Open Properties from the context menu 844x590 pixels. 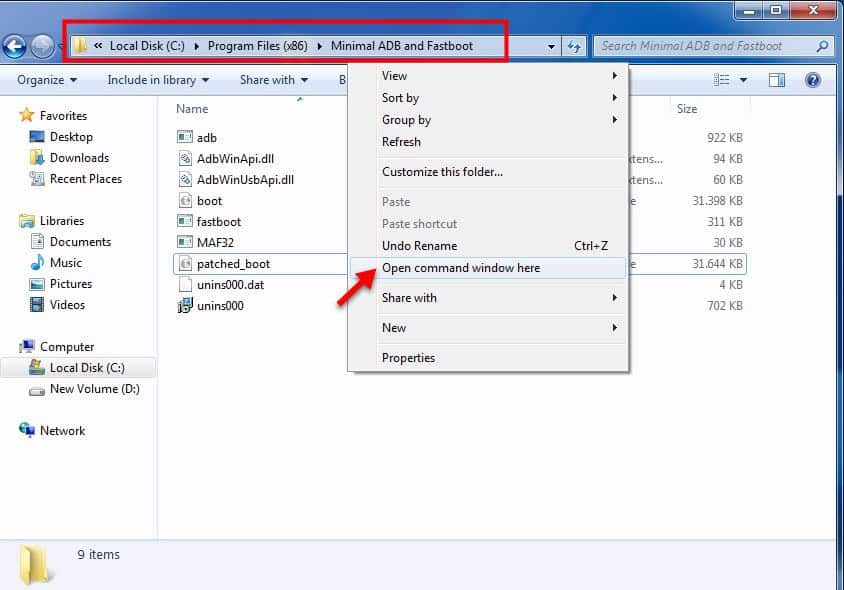[488, 358]
